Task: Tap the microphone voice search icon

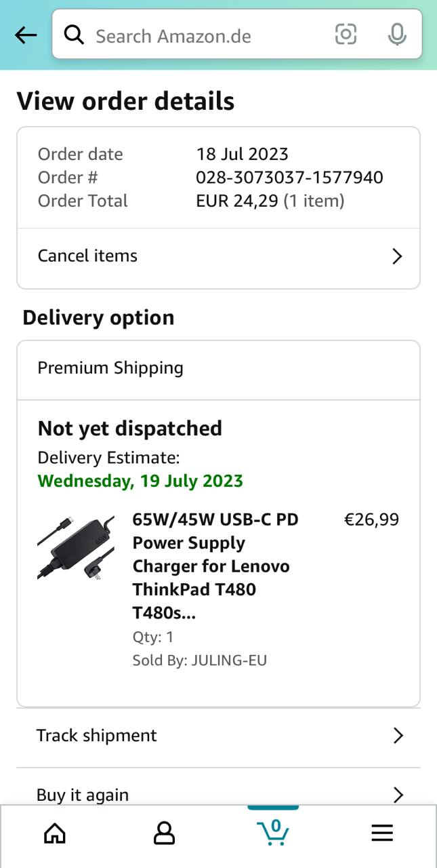Action: tap(397, 35)
